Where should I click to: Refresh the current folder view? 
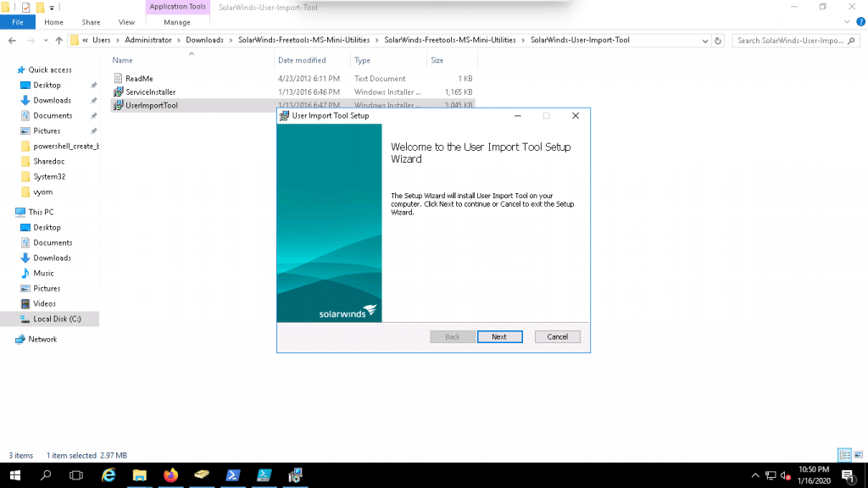coord(719,40)
